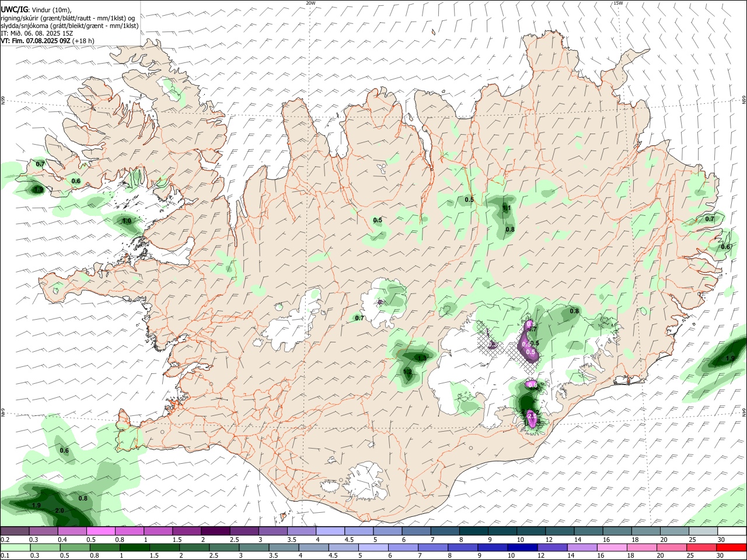Select the deep blue 10 mm rain legend swatch
The image size is (747, 560).
click(x=521, y=547)
